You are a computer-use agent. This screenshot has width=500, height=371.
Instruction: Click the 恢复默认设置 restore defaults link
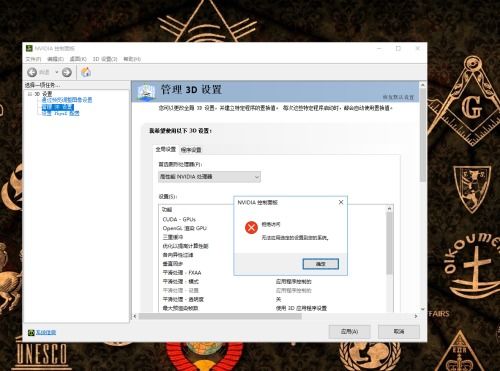(398, 97)
